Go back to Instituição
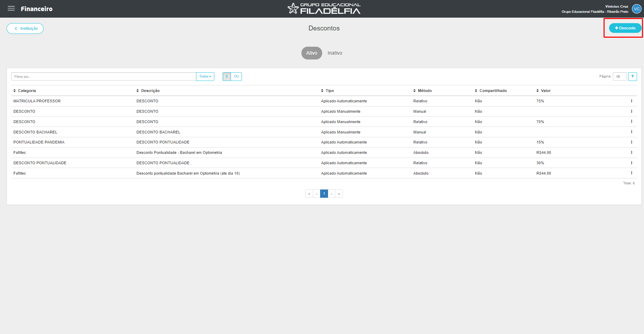The height and width of the screenshot is (334, 644). point(25,28)
